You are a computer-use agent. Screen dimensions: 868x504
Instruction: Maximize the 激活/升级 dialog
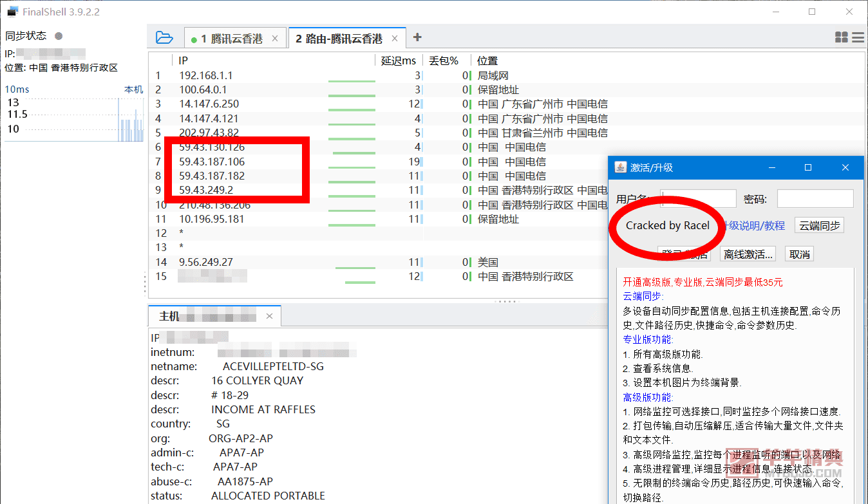808,167
